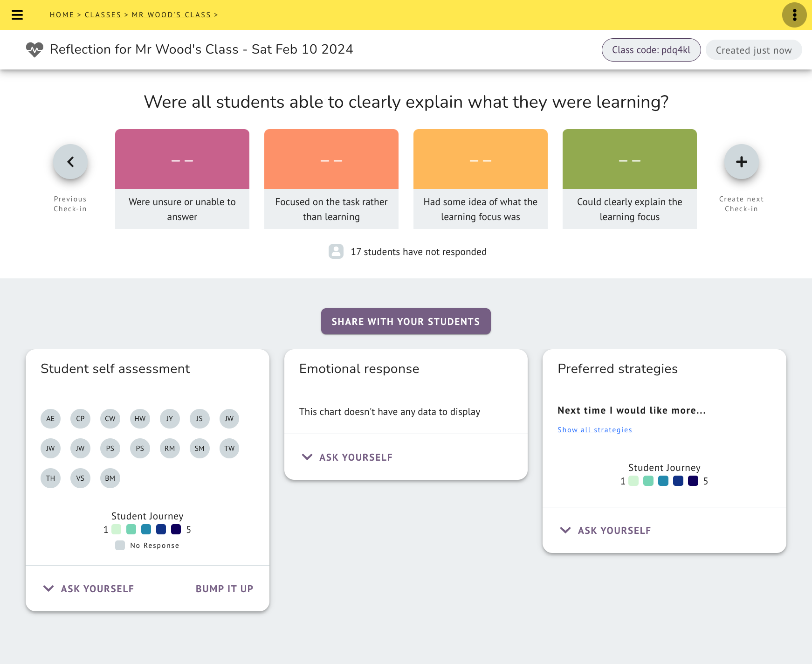Click the Class code pdq4kl chip
Image resolution: width=812 pixels, height=664 pixels.
(651, 50)
